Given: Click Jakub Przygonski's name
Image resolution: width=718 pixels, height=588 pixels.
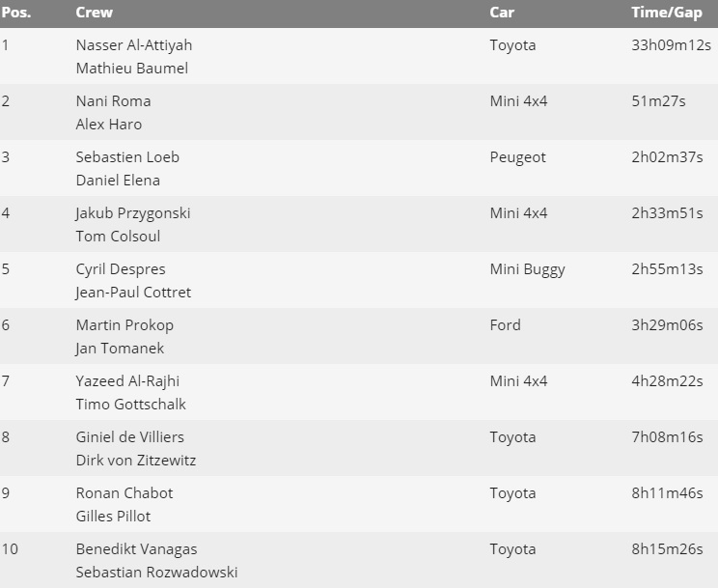Looking at the screenshot, I should tap(133, 213).
